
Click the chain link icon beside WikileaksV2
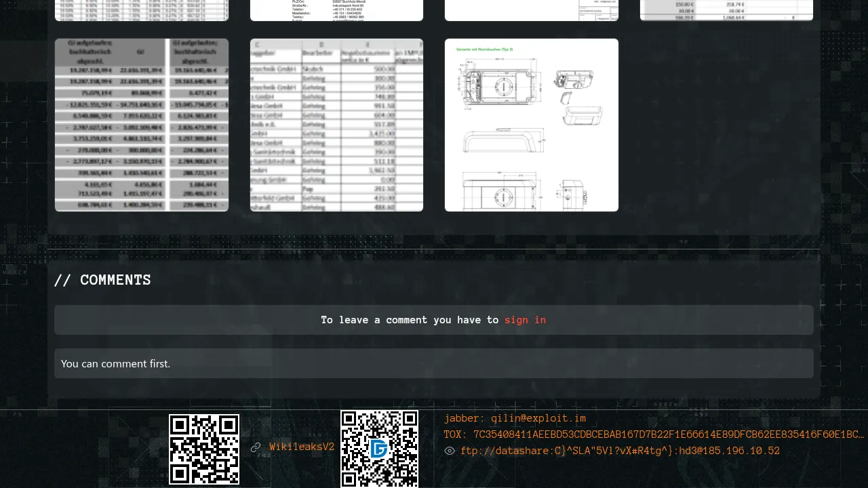pos(256,447)
